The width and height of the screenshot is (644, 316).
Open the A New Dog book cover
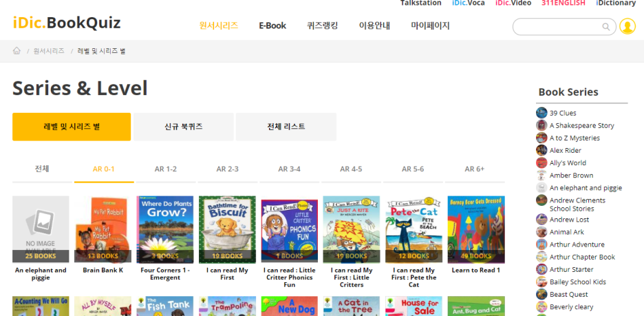pos(289,306)
